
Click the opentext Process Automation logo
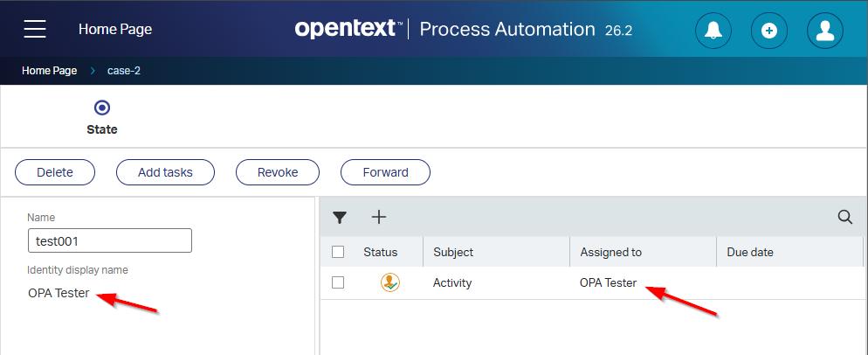click(464, 29)
